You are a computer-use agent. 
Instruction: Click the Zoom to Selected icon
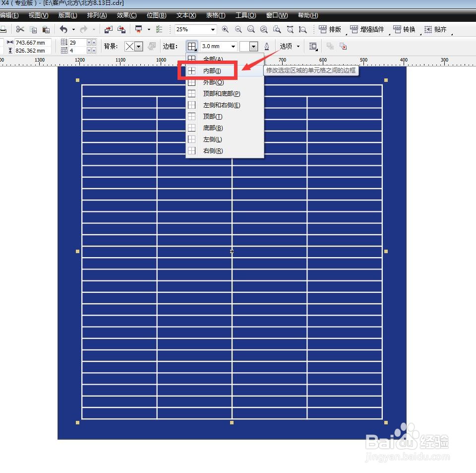(251, 29)
